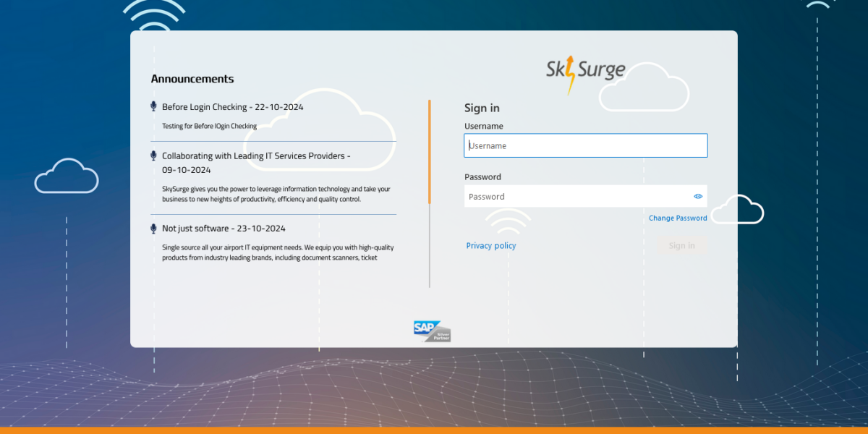Click microphone icon beside Before Login Checking

coord(153,106)
